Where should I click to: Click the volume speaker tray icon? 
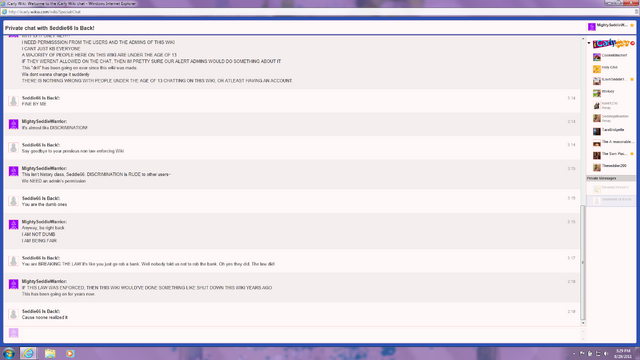coord(606,353)
